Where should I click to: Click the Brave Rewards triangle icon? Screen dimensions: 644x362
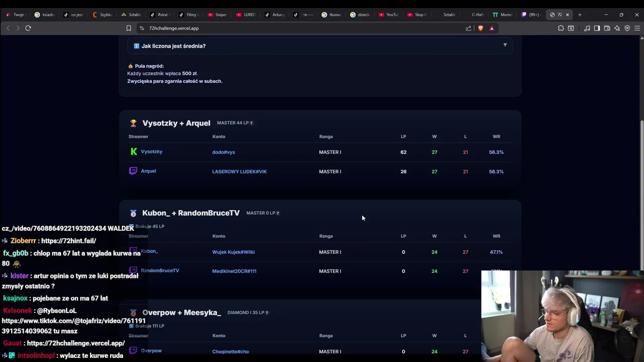coord(492,28)
